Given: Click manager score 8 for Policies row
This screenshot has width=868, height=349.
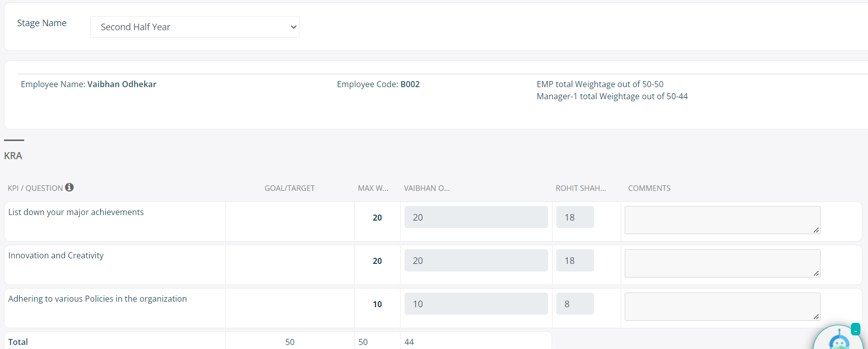Looking at the screenshot, I should [x=575, y=304].
